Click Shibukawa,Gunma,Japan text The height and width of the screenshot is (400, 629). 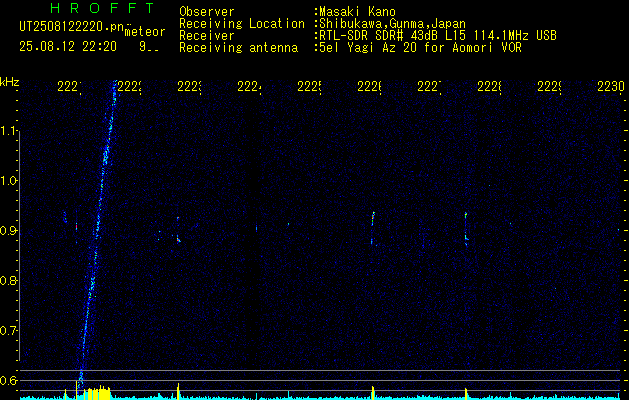coord(392,24)
